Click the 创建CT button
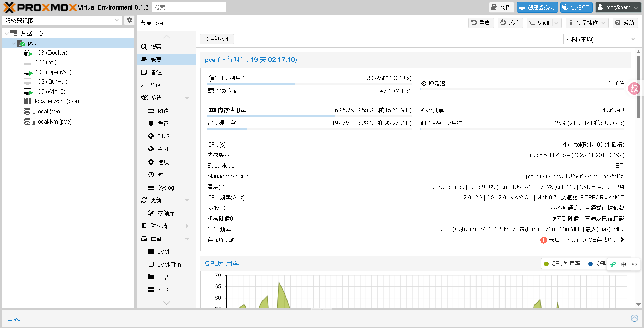Viewport: 644px width, 328px height. coord(576,7)
